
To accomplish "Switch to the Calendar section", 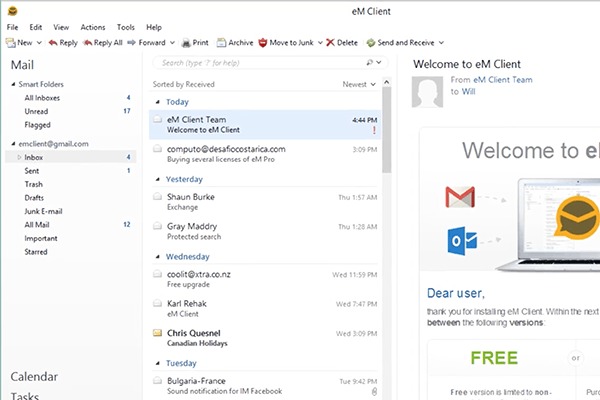I will tap(34, 377).
